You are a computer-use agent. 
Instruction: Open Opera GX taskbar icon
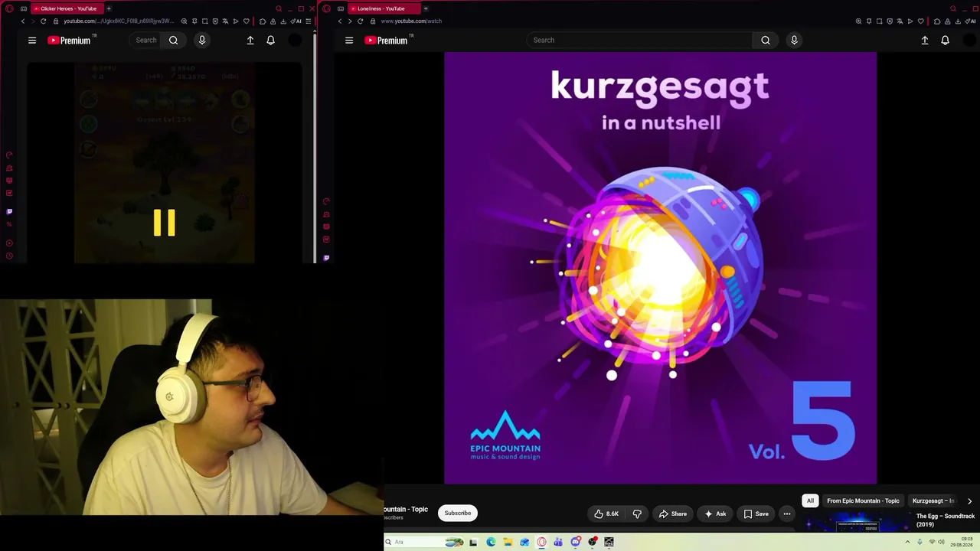click(542, 542)
